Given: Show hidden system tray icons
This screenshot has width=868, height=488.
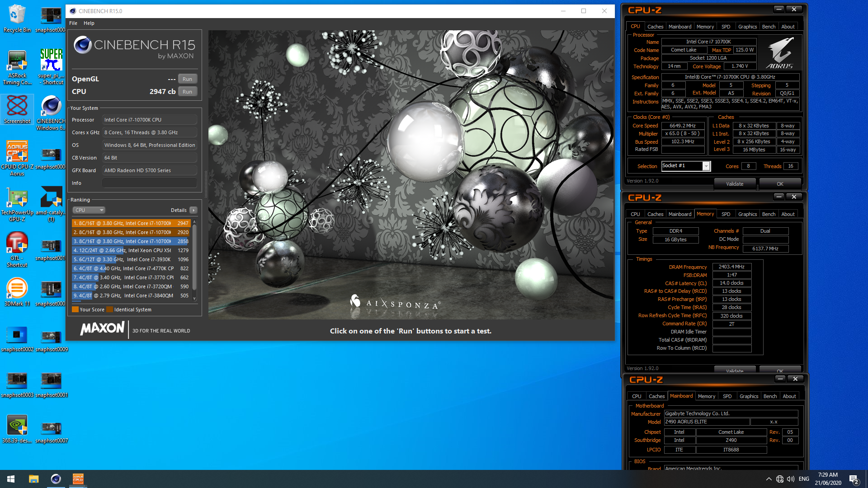Looking at the screenshot, I should click(769, 479).
